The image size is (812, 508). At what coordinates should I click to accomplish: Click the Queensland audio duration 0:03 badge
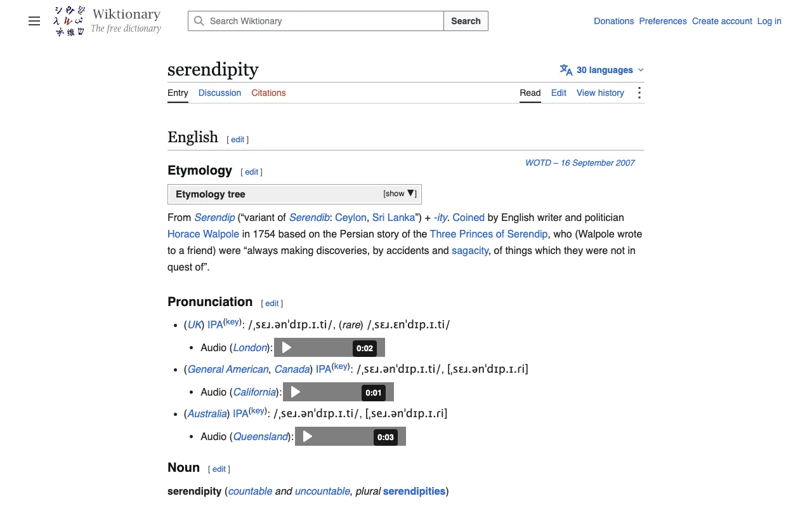[386, 437]
